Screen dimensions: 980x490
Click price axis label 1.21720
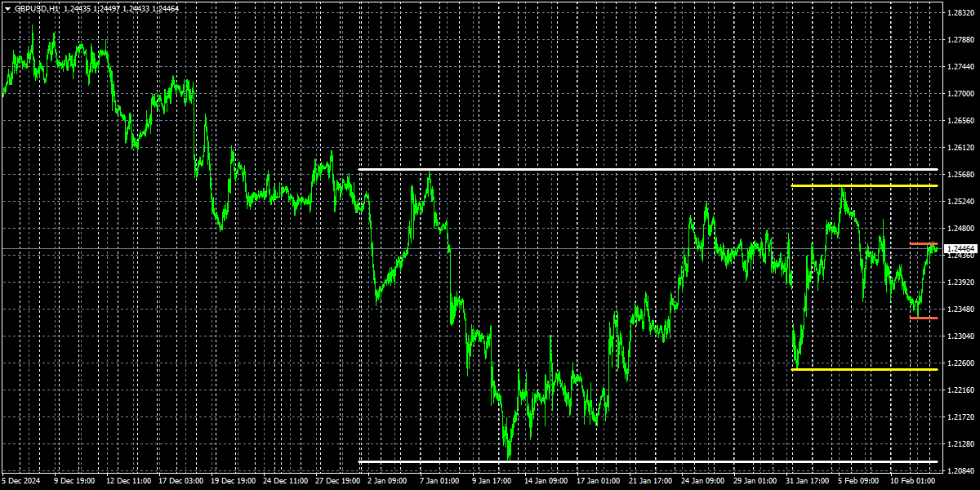point(960,417)
